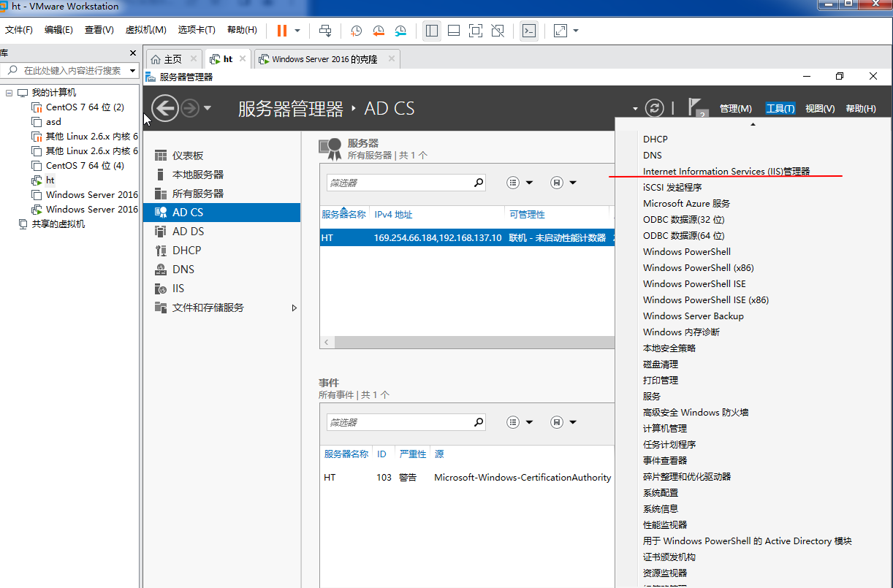This screenshot has width=893, height=588.
Task: Pause the virtual machine with orange pause icon
Action: (x=281, y=30)
